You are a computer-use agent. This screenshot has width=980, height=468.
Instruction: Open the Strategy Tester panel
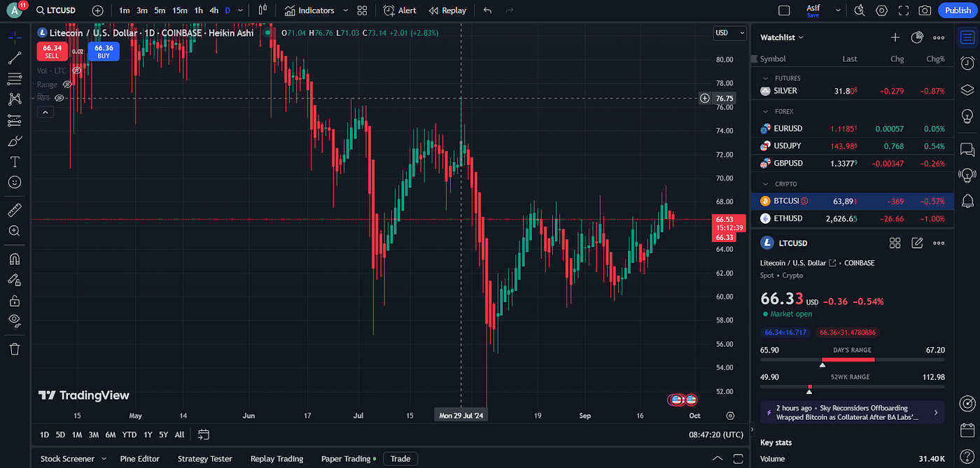coord(204,458)
